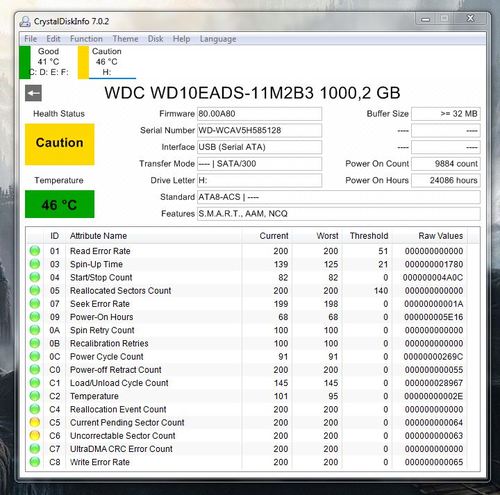Screen dimensions: 500x495
Task: Click the Health Status label
Action: pos(59,114)
